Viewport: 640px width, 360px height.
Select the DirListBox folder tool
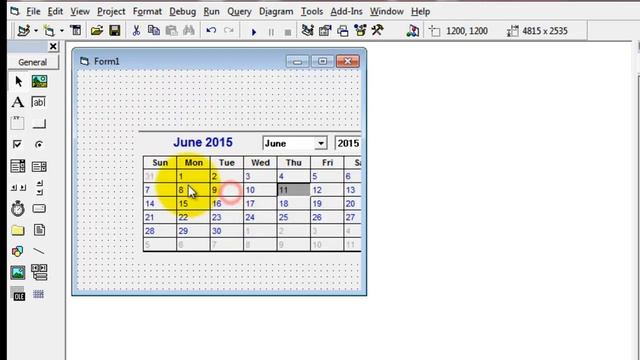[x=18, y=230]
